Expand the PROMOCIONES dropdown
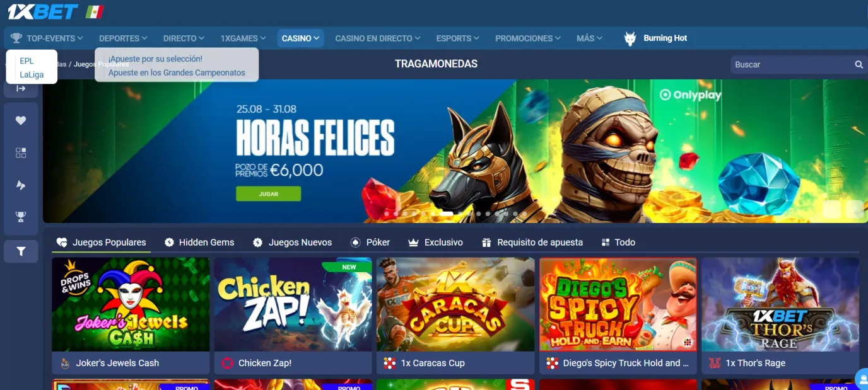This screenshot has width=868, height=390. 528,38
